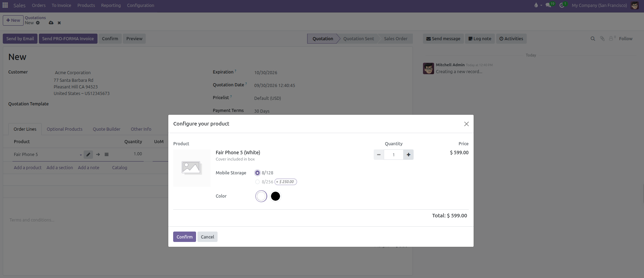
Task: Attach files using the paperclip icon
Action: click(602, 39)
